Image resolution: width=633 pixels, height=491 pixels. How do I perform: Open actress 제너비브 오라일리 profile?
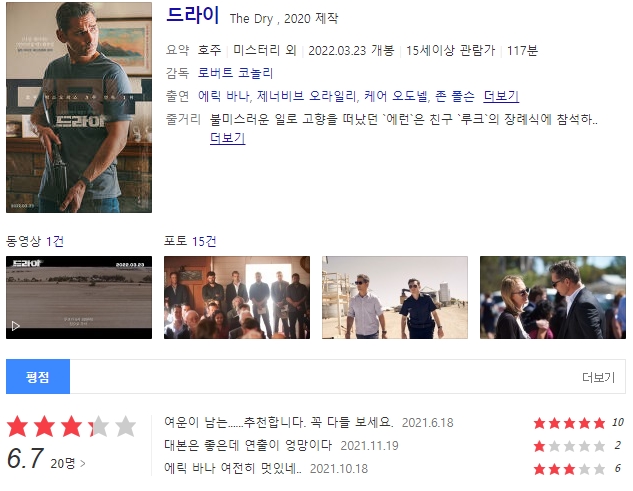point(307,96)
